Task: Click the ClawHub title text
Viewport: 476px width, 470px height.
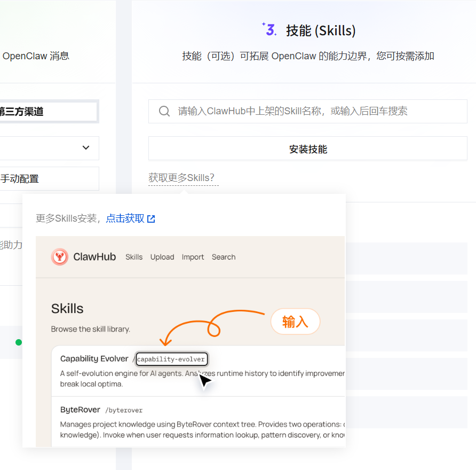Action: 94,257
